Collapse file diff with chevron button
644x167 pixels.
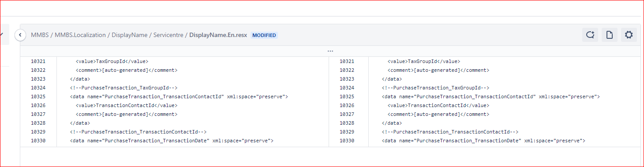(x=20, y=35)
